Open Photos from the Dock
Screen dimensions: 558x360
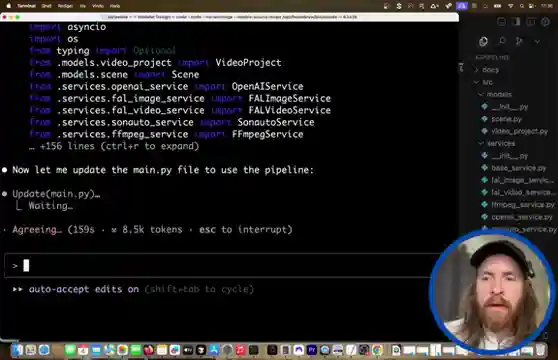[122, 350]
